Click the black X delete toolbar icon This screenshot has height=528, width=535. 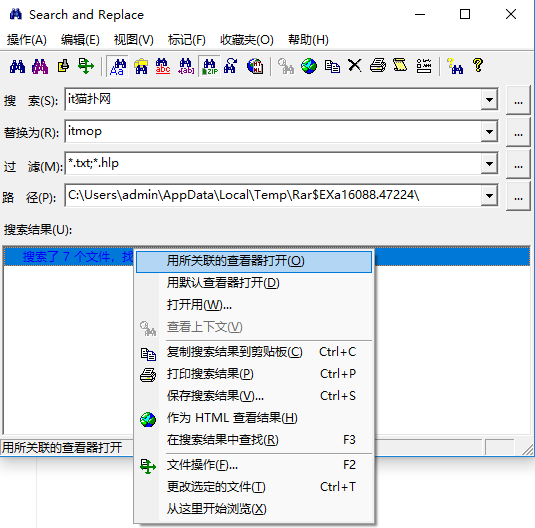tap(355, 65)
